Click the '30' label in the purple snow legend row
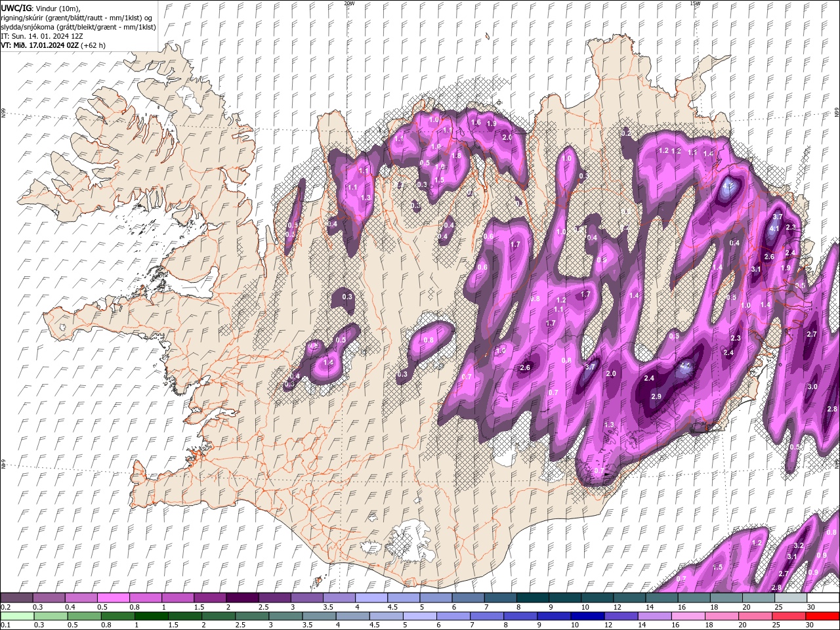 pos(810,607)
